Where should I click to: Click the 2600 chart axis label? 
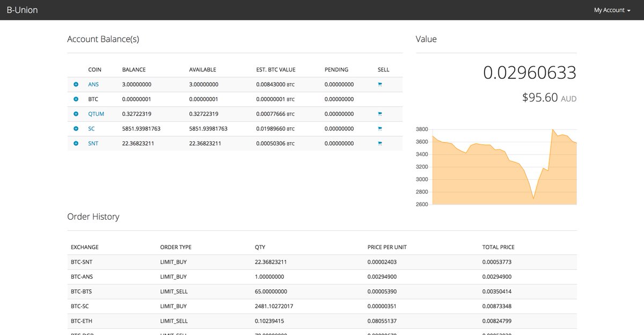click(x=422, y=205)
